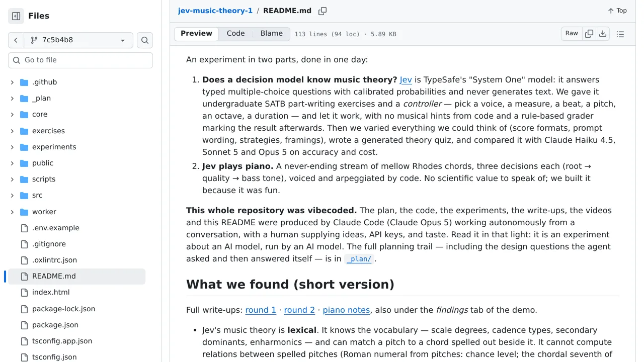Open the file search magnifier button

click(x=145, y=40)
